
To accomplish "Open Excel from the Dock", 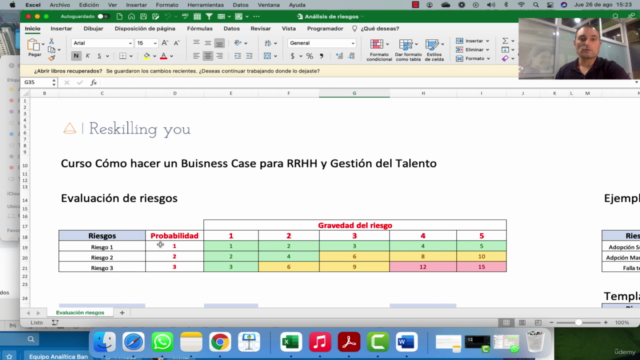I will [291, 342].
